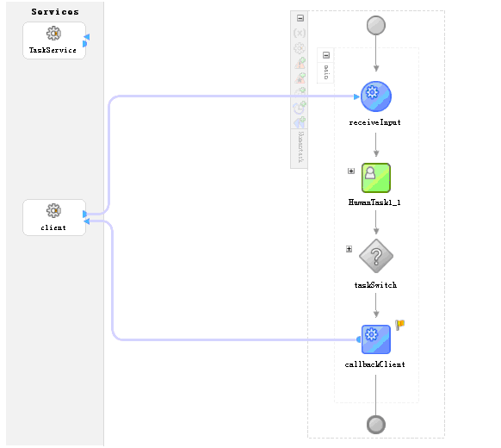Screen dimensions: 501x448
Task: Click the main sequence label tab
Action: [x=326, y=72]
